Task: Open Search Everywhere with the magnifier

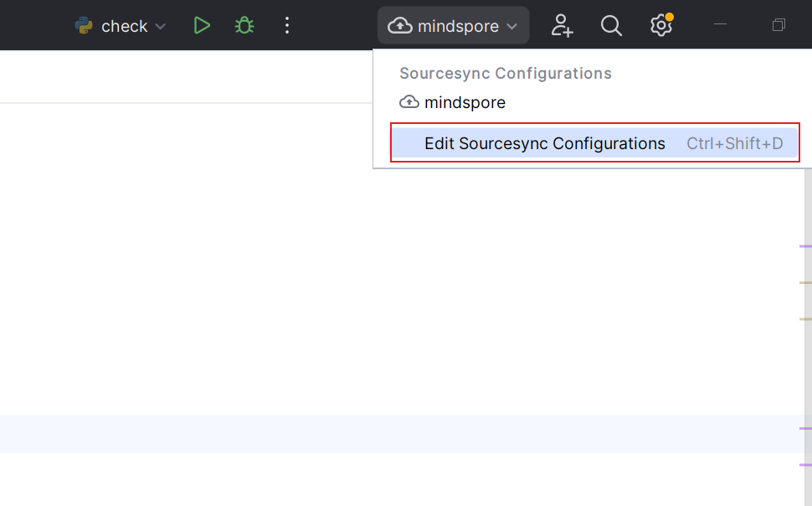Action: [x=611, y=25]
